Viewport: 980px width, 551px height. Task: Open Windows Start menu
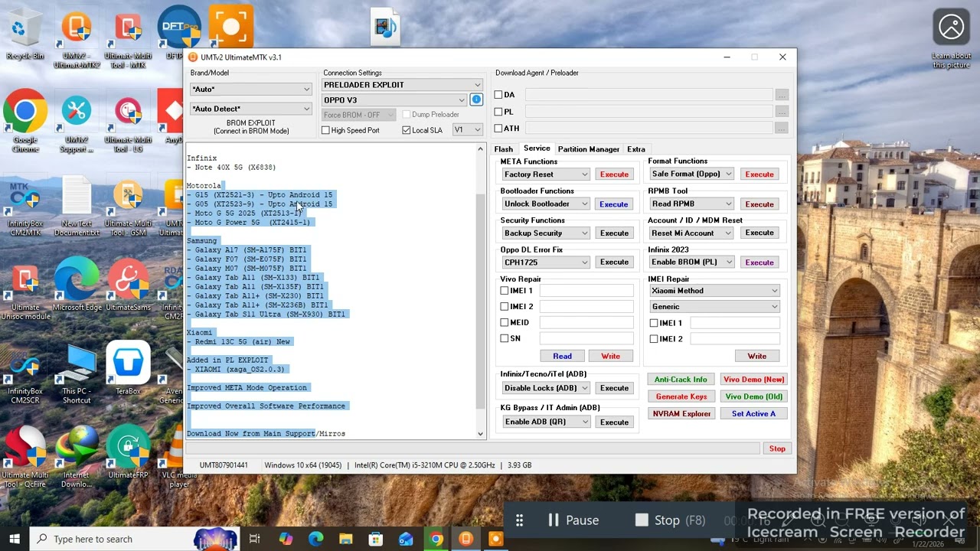15,539
